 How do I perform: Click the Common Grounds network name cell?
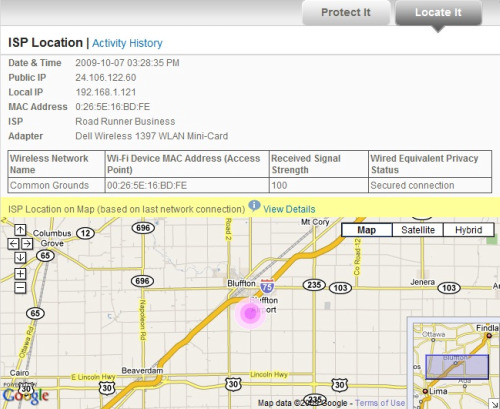(56, 185)
